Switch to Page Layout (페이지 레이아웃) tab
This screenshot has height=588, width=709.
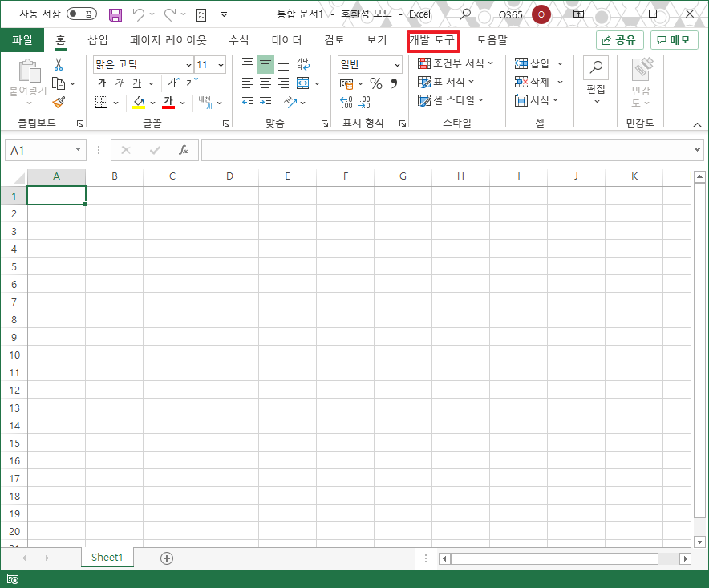tap(168, 40)
